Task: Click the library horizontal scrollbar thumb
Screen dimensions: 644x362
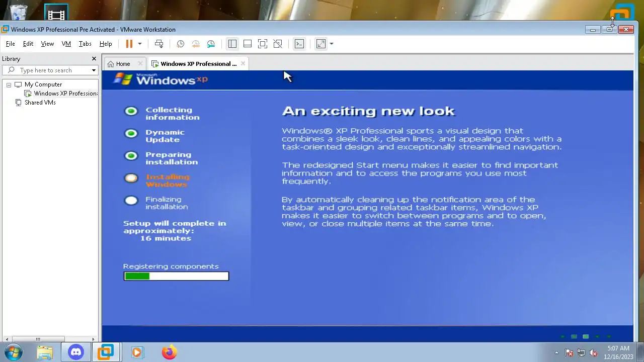Action: (x=38, y=339)
